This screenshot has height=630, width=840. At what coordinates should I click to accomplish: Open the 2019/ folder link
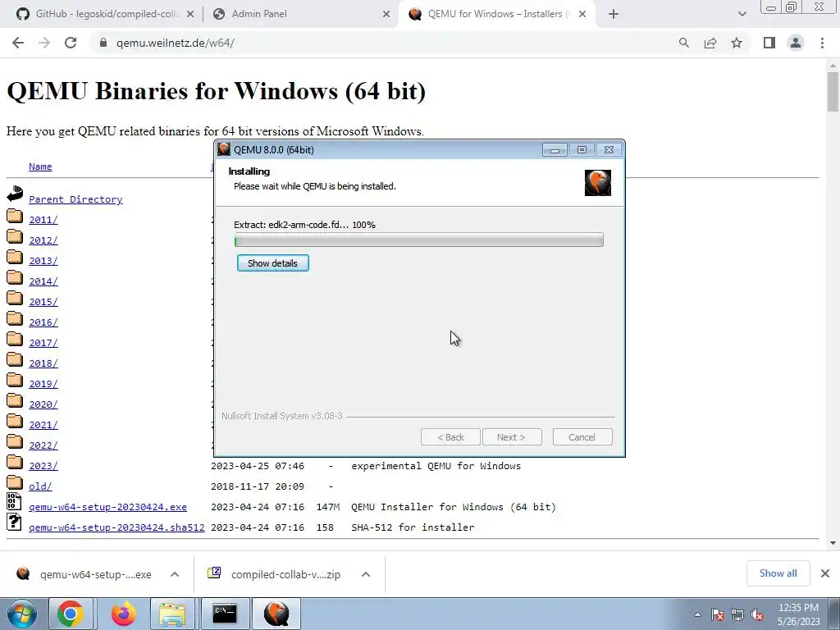click(43, 384)
